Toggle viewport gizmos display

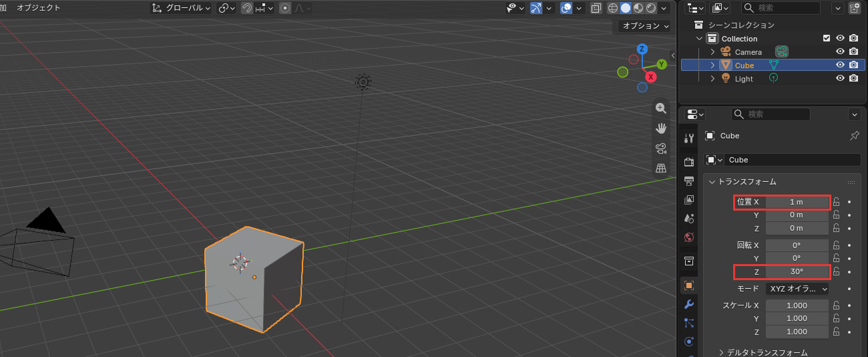536,8
